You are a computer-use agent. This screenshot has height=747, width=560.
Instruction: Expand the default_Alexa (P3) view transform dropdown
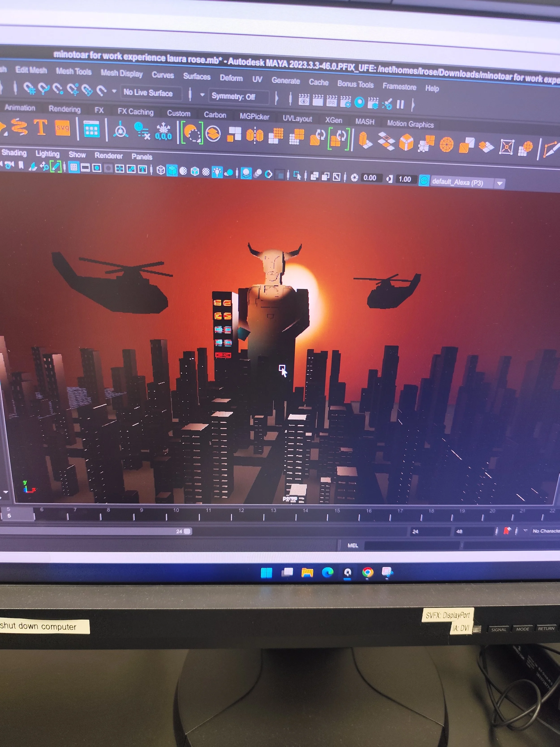point(500,184)
